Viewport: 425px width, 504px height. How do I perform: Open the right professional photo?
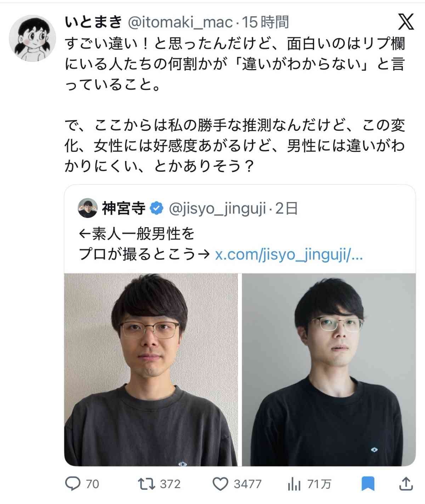click(x=329, y=370)
